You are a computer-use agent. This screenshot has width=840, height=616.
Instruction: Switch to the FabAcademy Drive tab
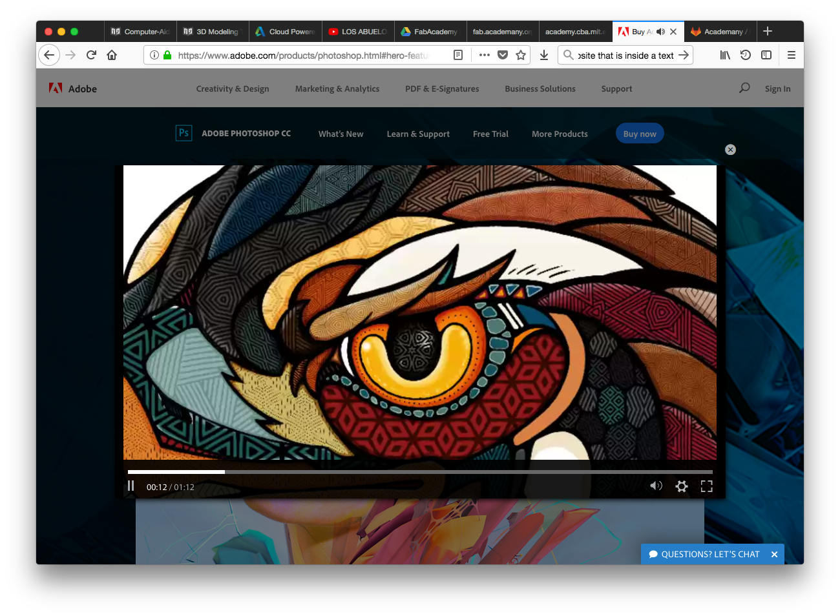click(430, 32)
